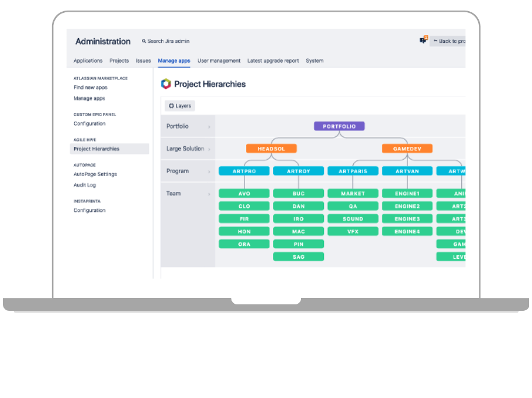The width and height of the screenshot is (532, 398).
Task: Open Latest upgrade report tab
Action: (273, 61)
